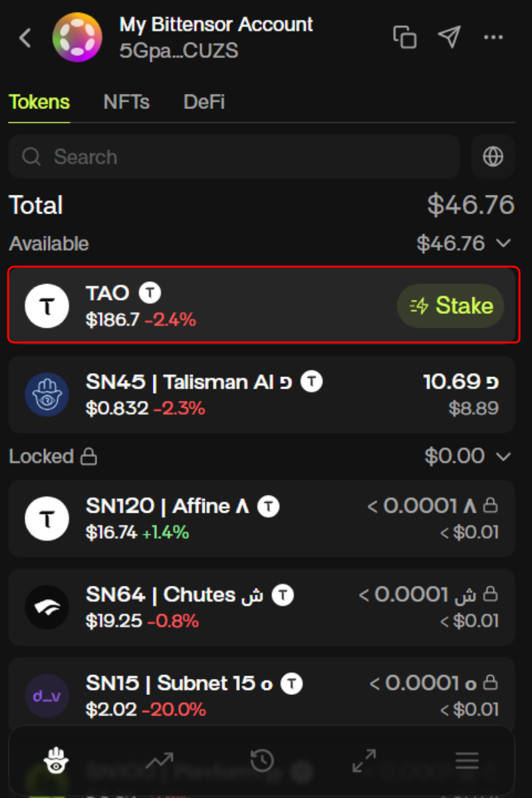Image resolution: width=532 pixels, height=798 pixels.
Task: Open the trending chart icon in bottom bar
Action: pyautogui.click(x=160, y=761)
